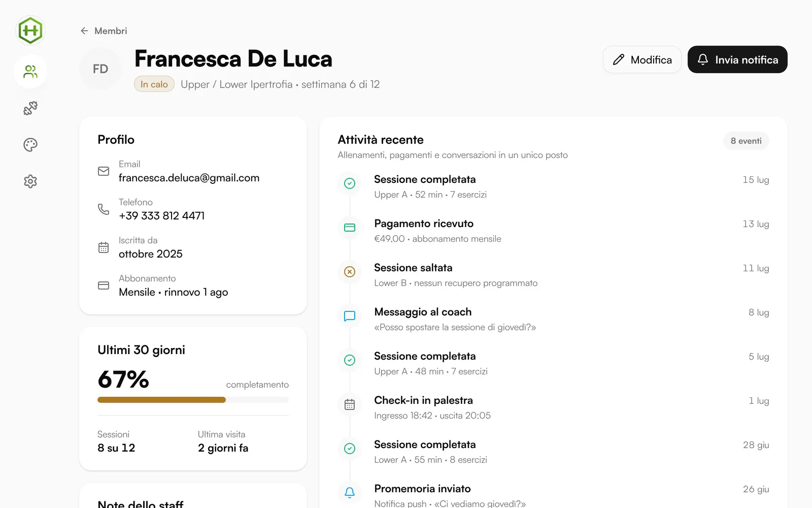Open the Messaggio al coach event
The width and height of the screenshot is (812, 508).
(x=553, y=319)
